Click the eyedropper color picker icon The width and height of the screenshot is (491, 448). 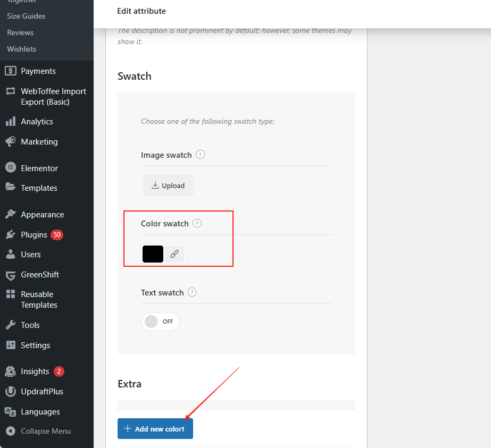point(174,254)
